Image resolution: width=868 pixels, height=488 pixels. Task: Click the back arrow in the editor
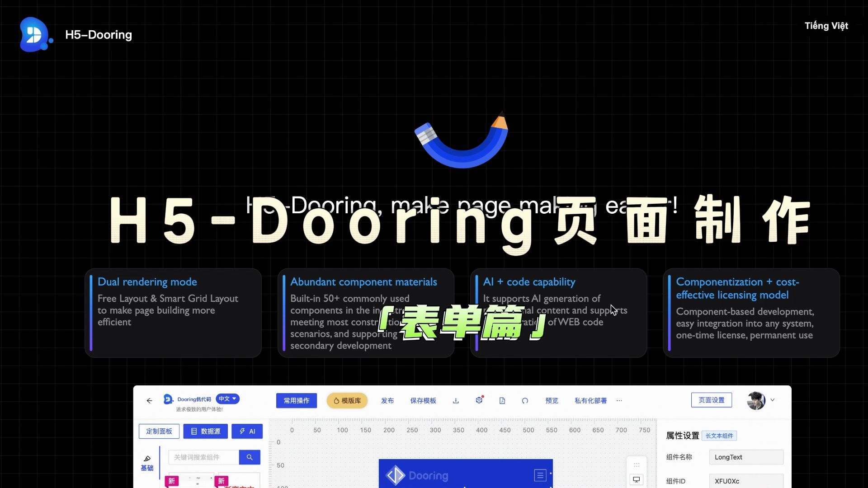(149, 401)
